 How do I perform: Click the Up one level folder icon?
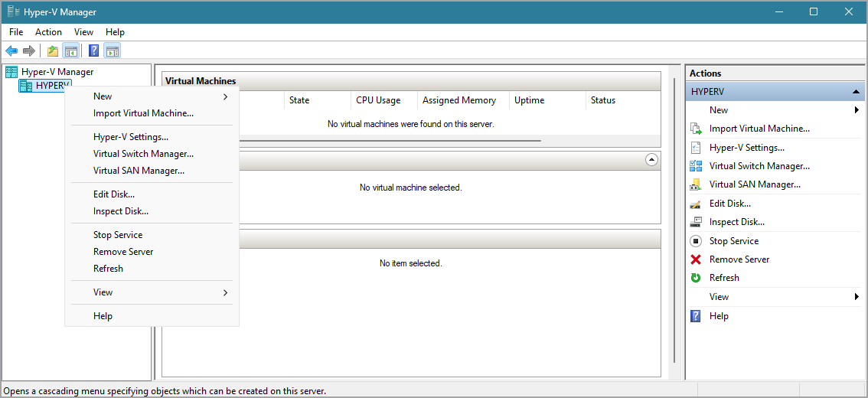coord(53,51)
